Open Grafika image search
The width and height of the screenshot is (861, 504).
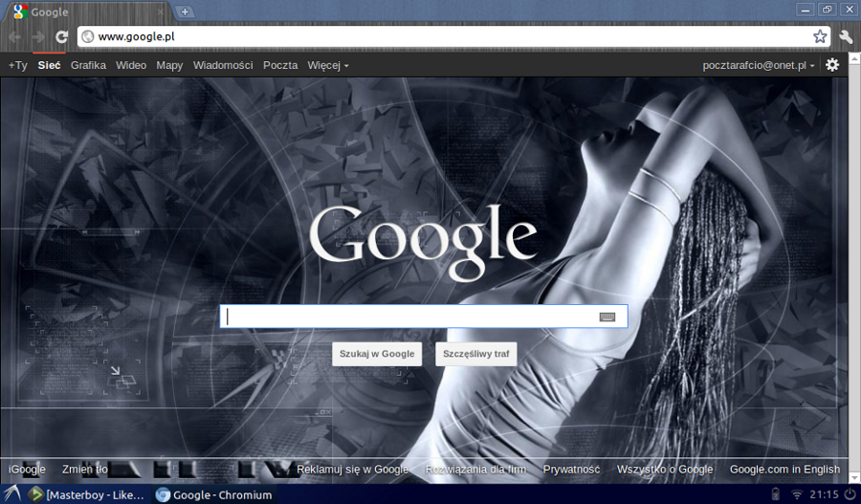88,65
